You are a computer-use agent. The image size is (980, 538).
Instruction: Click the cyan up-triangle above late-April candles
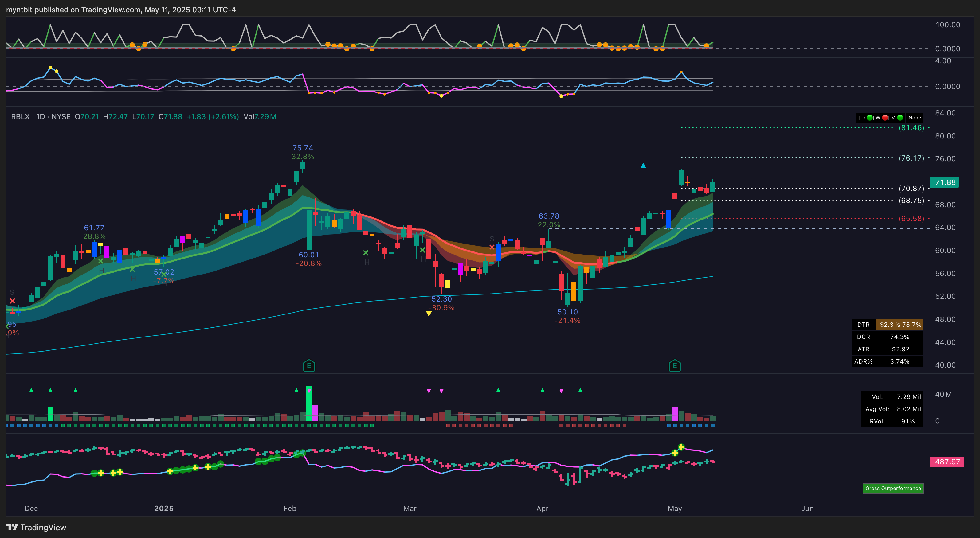[x=643, y=166]
